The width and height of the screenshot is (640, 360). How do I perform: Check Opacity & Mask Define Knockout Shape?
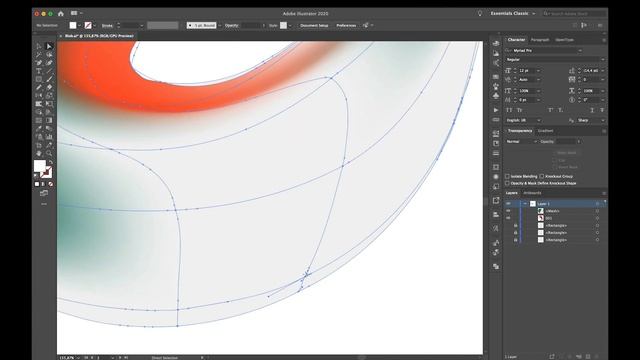[507, 183]
